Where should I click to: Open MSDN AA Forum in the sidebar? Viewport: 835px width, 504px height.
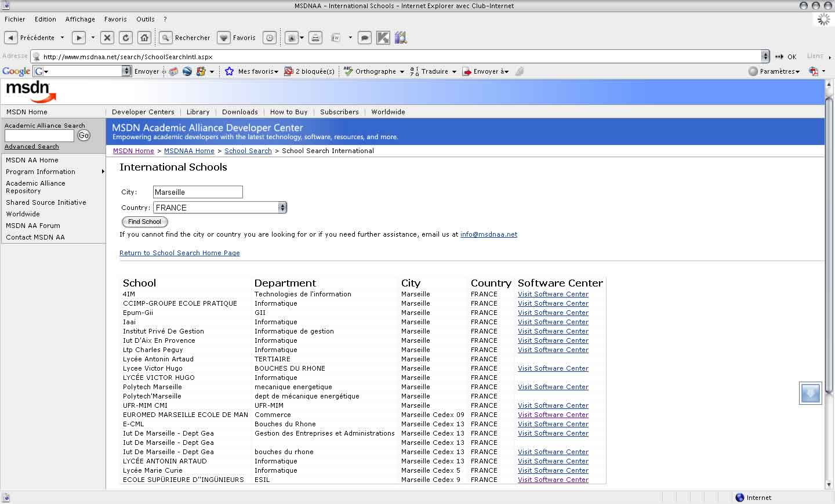point(33,226)
